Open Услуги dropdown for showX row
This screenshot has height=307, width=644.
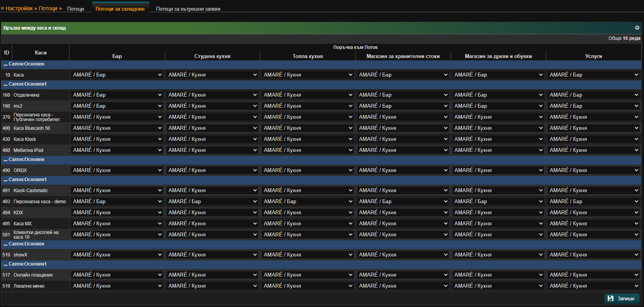(593, 255)
